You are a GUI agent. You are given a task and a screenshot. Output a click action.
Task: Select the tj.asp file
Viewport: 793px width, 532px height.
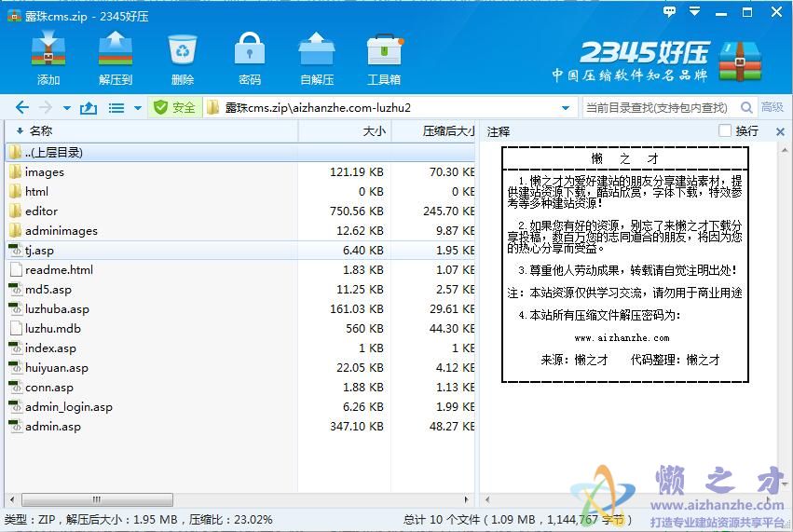[x=240, y=251]
